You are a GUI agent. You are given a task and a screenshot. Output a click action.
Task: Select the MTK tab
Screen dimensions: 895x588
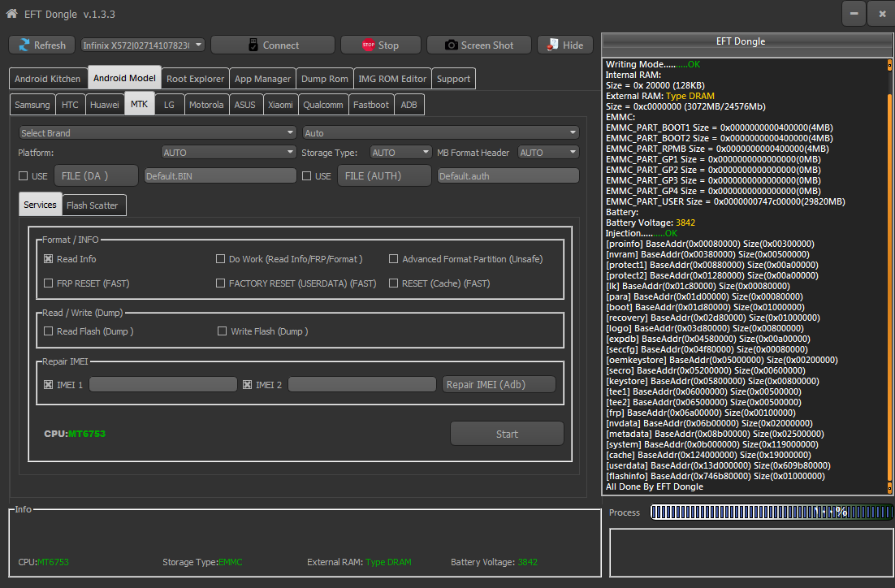139,104
